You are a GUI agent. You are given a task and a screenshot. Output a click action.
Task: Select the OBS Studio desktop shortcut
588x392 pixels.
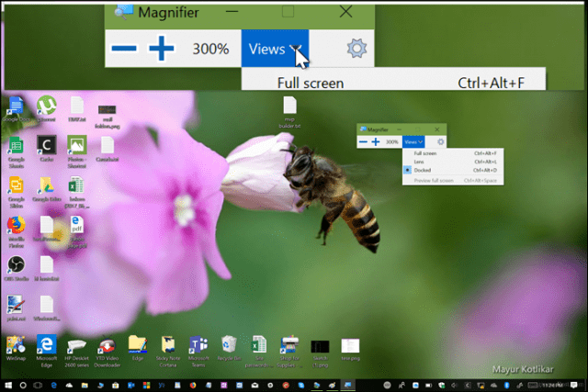(17, 268)
